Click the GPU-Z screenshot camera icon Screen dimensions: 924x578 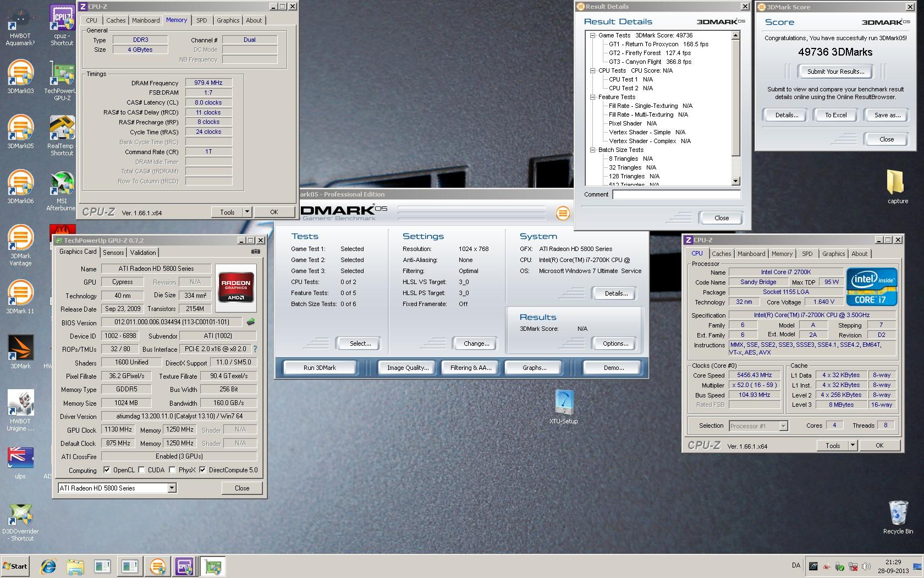point(256,252)
